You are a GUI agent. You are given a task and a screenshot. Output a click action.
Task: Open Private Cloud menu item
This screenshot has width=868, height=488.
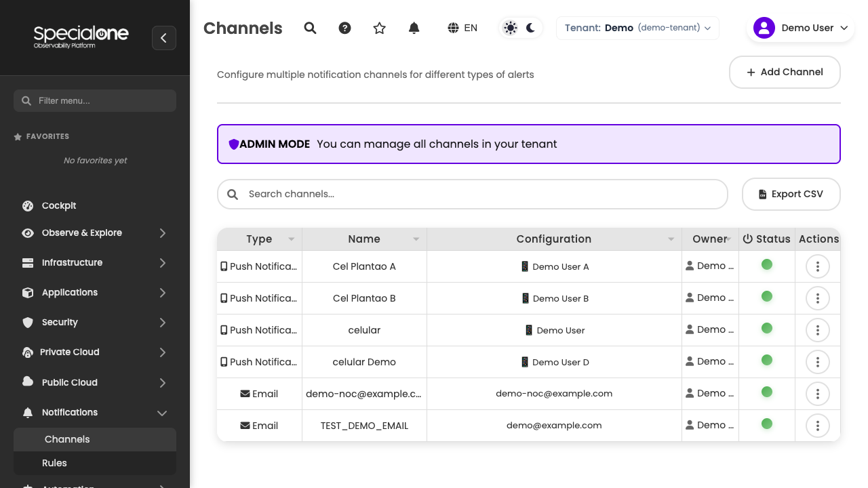[x=70, y=352]
